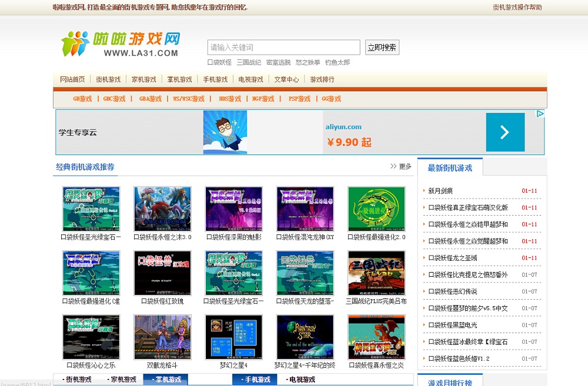Open 口袋妖怪蓝色妖姬V1.2 list entry
Viewport: 588px width, 386px height.
(459, 358)
